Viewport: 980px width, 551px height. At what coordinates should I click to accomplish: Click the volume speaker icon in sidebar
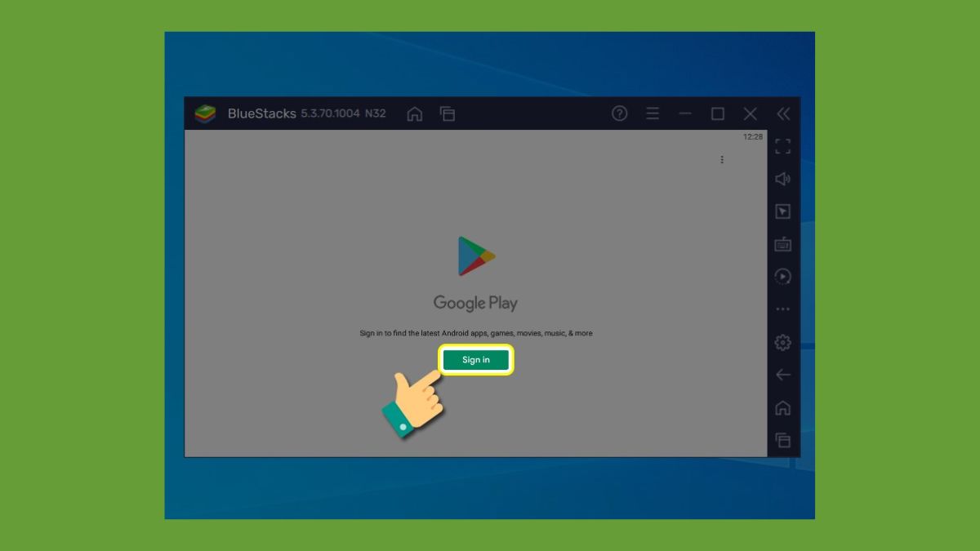[783, 179]
